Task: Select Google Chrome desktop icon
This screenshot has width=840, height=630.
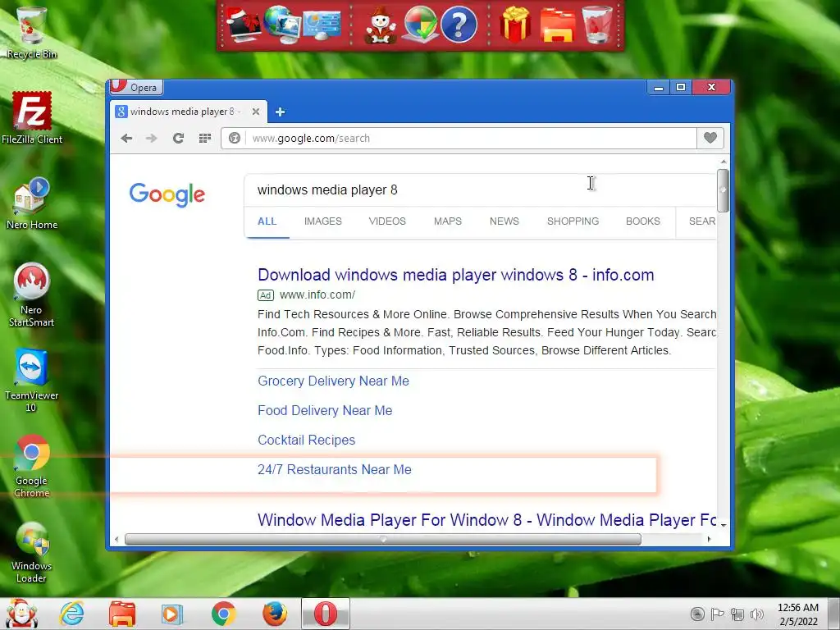Action: (32, 466)
